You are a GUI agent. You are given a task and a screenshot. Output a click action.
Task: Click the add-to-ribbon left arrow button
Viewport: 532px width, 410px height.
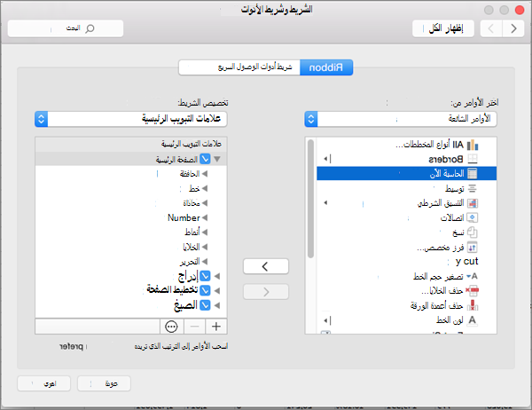(x=266, y=266)
